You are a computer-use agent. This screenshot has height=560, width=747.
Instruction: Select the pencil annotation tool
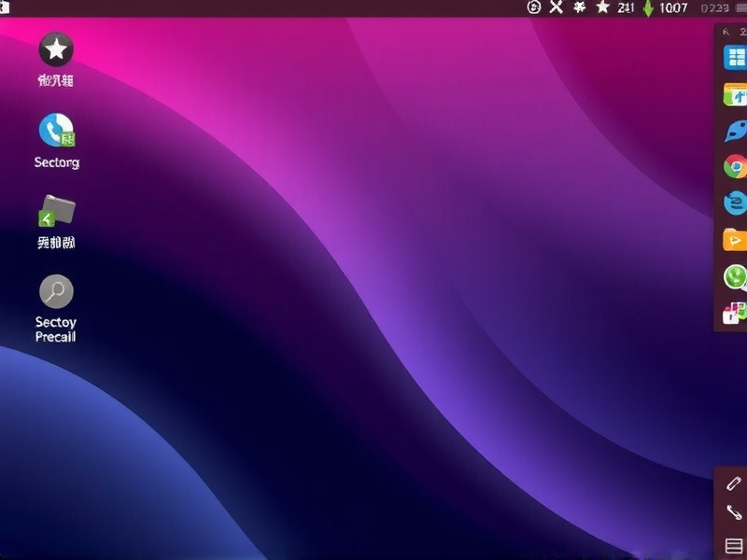point(731,483)
